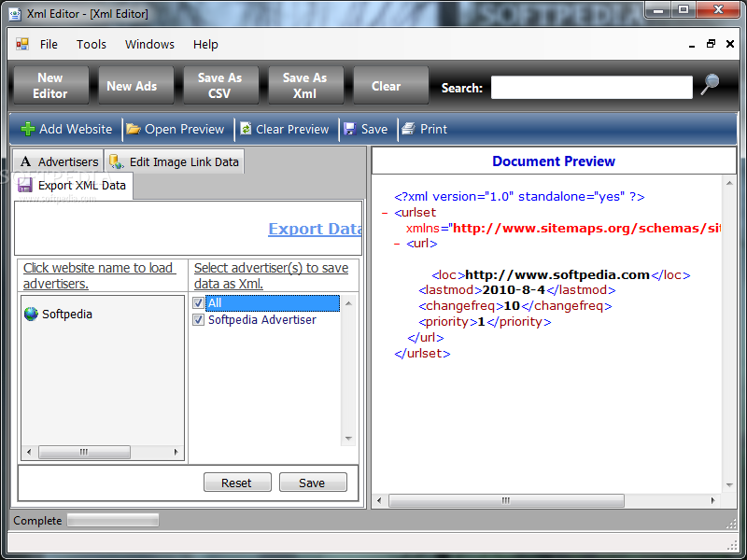The width and height of the screenshot is (747, 560).
Task: Click the New Editor button
Action: (x=51, y=85)
